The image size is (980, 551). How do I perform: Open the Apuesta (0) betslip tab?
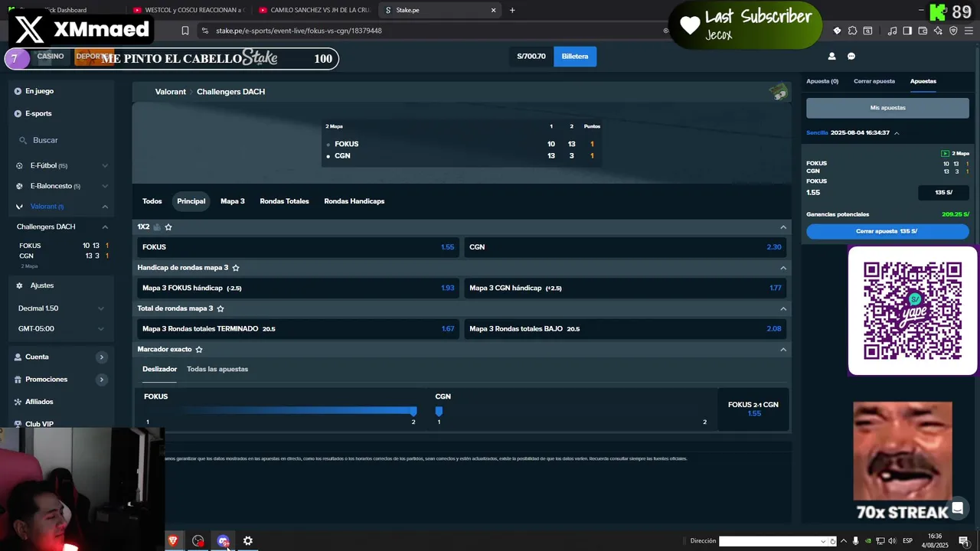click(x=822, y=81)
